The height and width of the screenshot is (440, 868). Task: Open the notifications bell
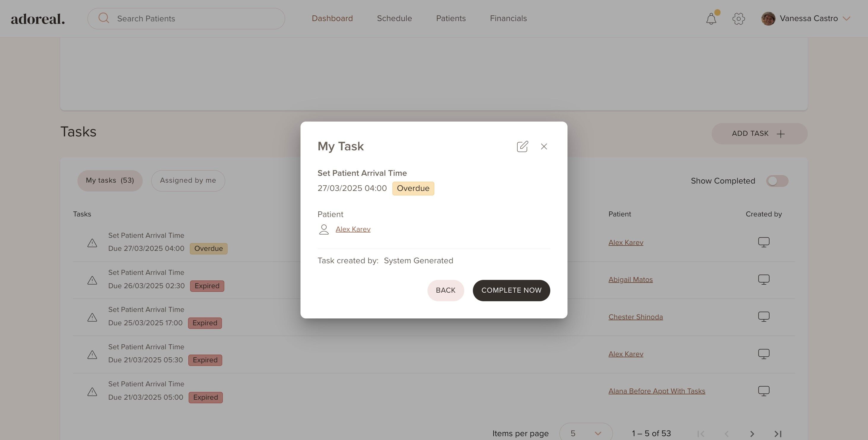click(x=711, y=18)
